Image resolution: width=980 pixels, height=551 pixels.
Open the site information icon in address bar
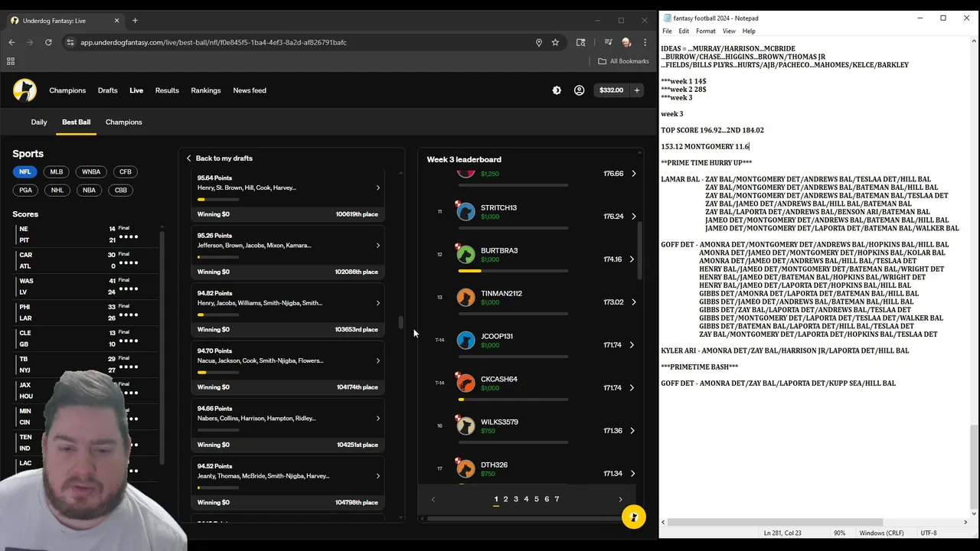(70, 42)
